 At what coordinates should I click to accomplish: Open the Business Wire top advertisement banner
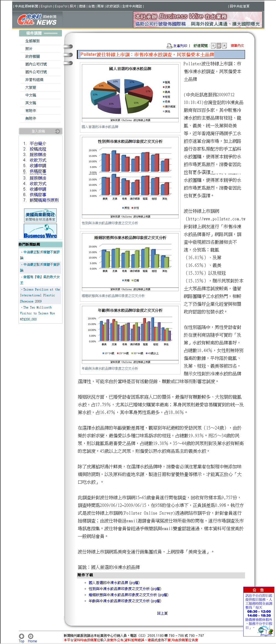point(197,20)
